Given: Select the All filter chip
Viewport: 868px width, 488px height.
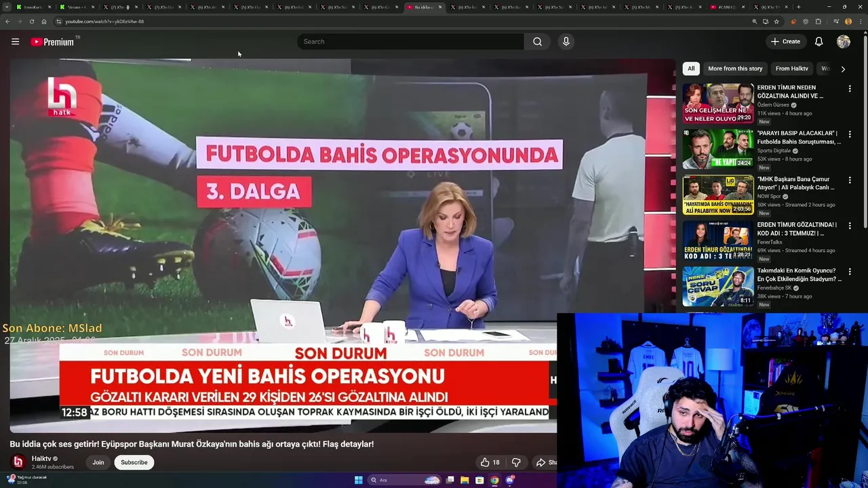Looking at the screenshot, I should coord(691,68).
